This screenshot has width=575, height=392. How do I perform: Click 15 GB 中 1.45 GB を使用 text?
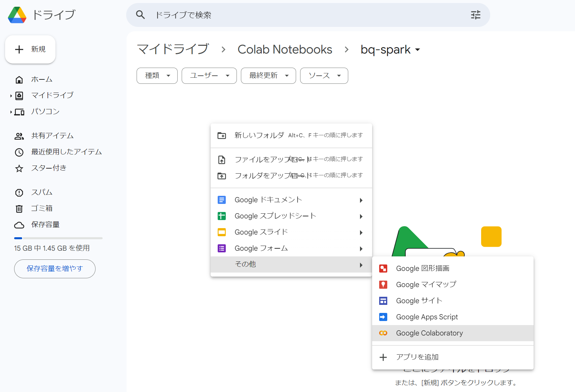pyautogui.click(x=52, y=248)
